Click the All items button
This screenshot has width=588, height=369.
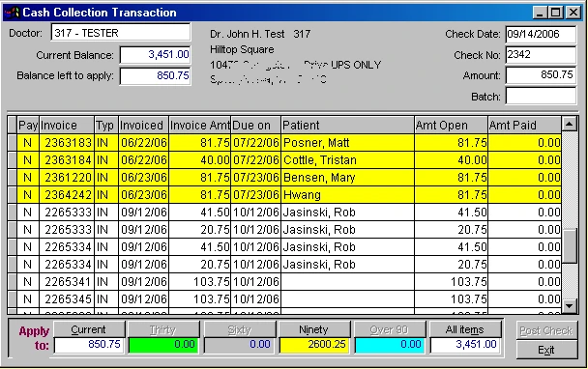pos(465,329)
